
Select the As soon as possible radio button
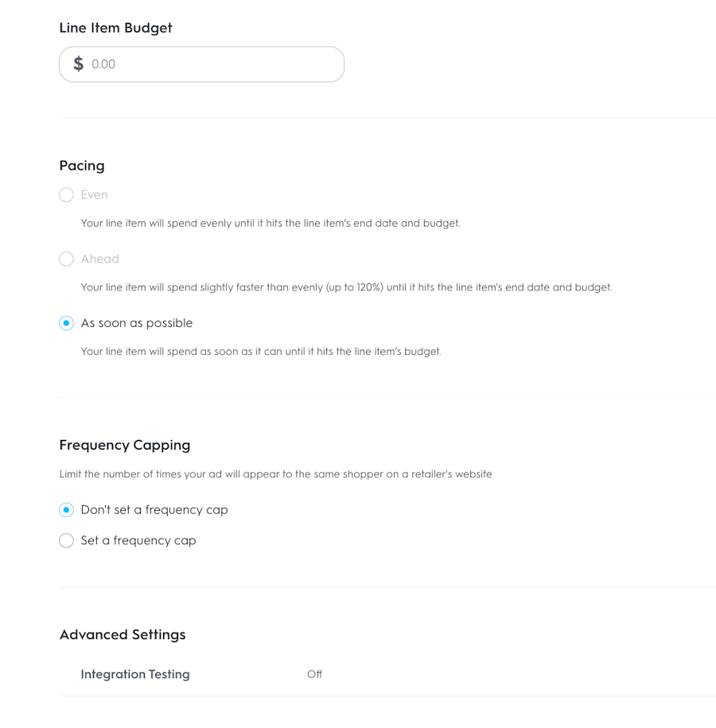[x=67, y=323]
